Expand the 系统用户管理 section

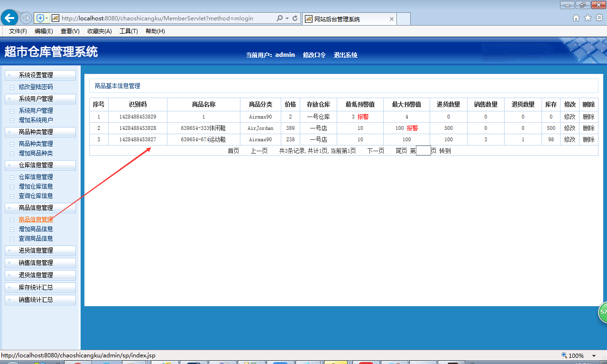(40, 99)
